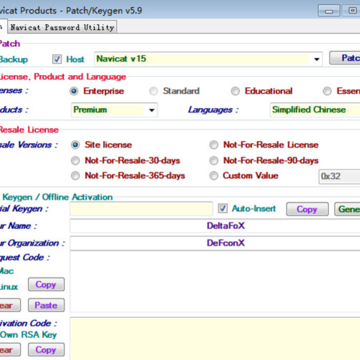The width and height of the screenshot is (360, 360).
Task: Copy the Request Code contents
Action: 46,285
